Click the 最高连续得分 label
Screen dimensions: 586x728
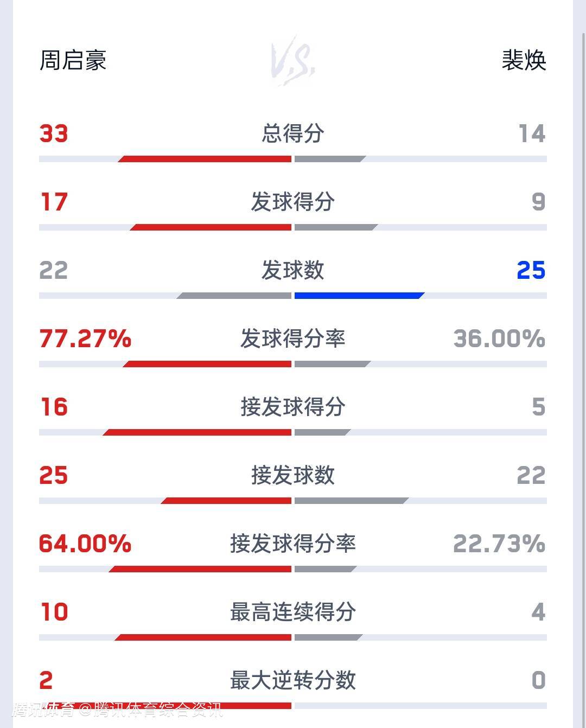pos(293,612)
